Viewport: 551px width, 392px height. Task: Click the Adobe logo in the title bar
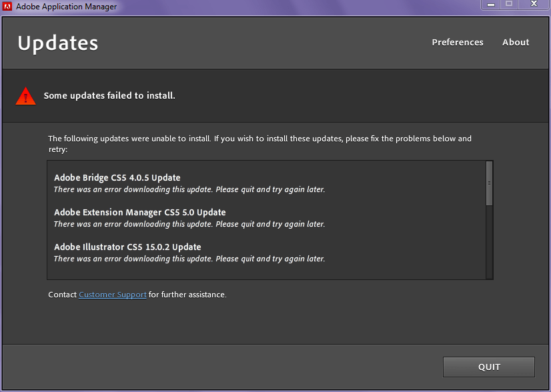click(8, 6)
